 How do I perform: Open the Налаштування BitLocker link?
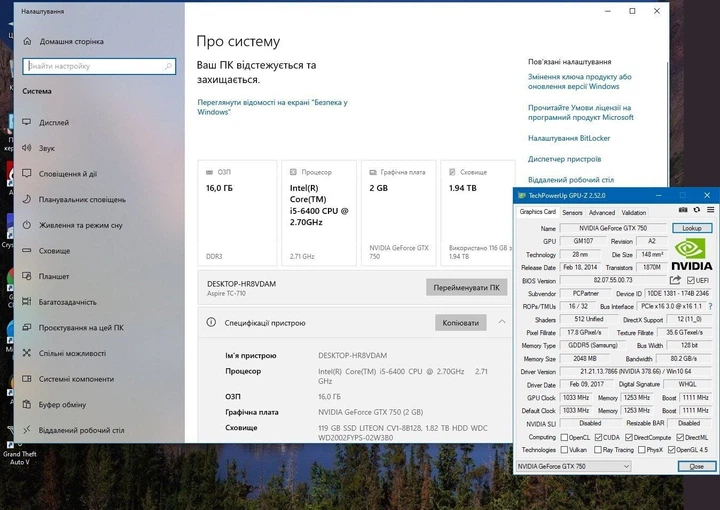tap(569, 138)
